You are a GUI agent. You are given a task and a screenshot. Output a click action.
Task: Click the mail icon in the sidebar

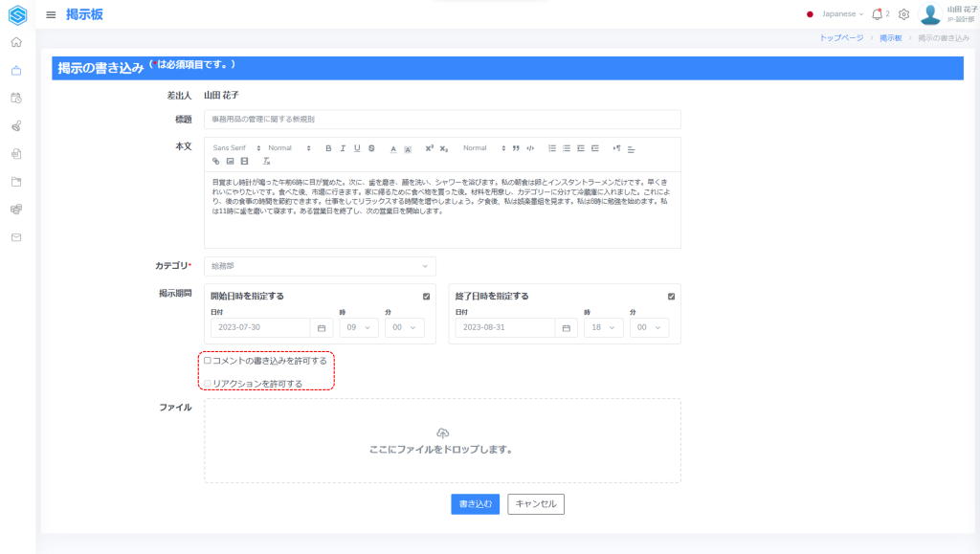point(16,237)
